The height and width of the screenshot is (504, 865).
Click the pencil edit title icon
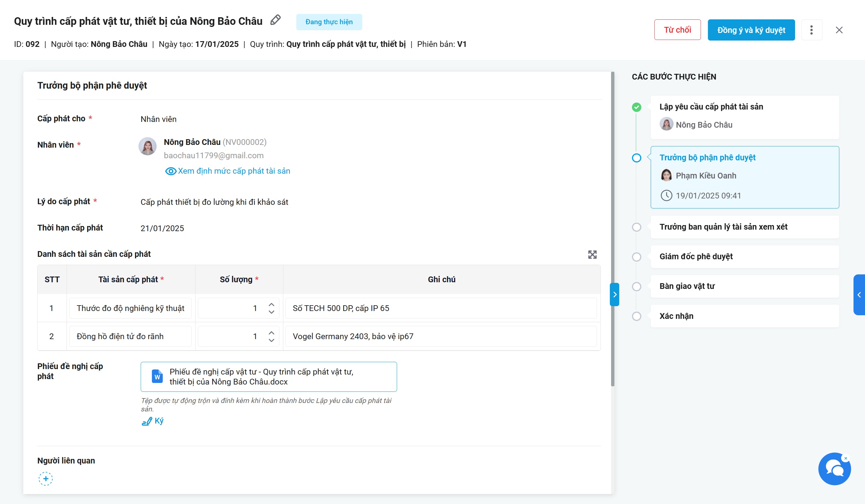(x=275, y=20)
